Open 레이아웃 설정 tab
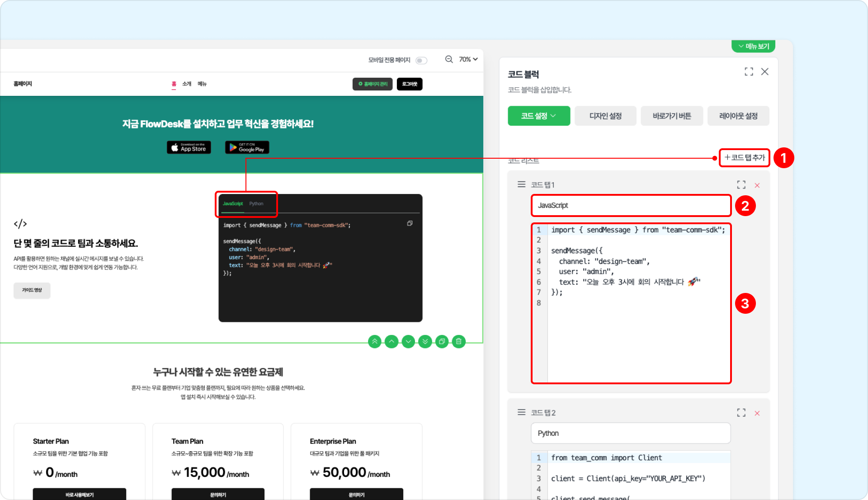Viewport: 868px width, 500px height. point(738,116)
